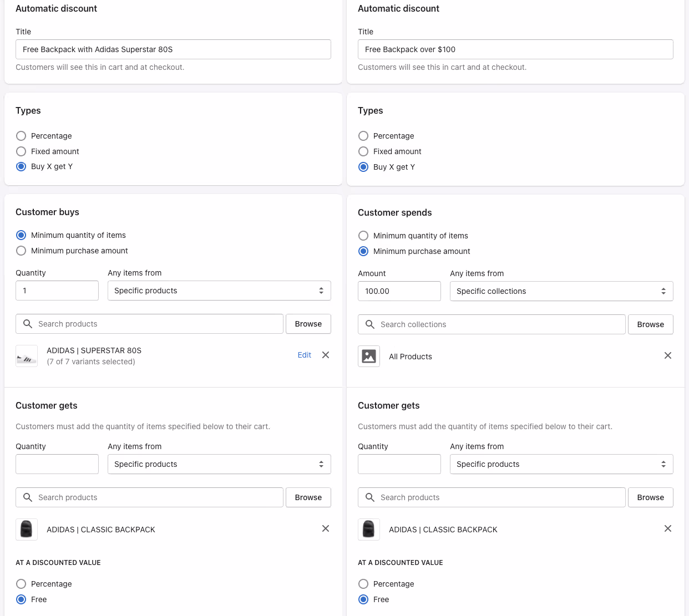Screen dimensions: 689x616
Task: Remove ADIDAS SUPERSTAR 80S product in left panel
Action: click(326, 355)
